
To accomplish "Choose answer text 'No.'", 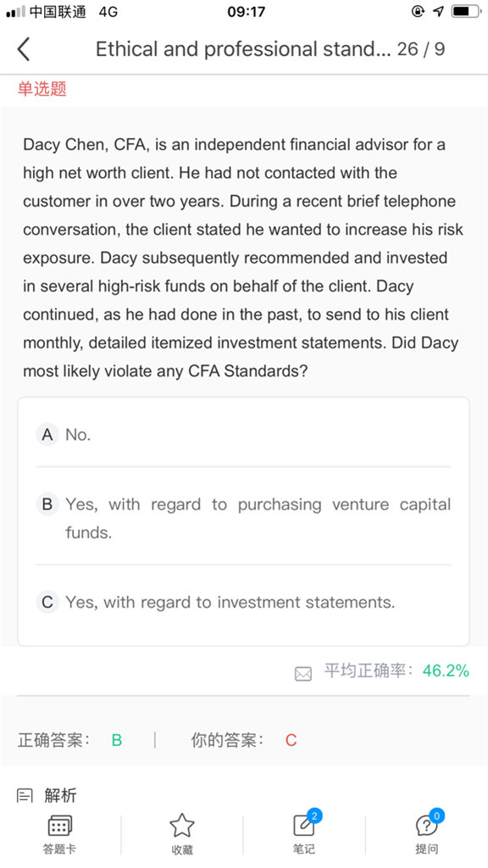I will point(78,435).
